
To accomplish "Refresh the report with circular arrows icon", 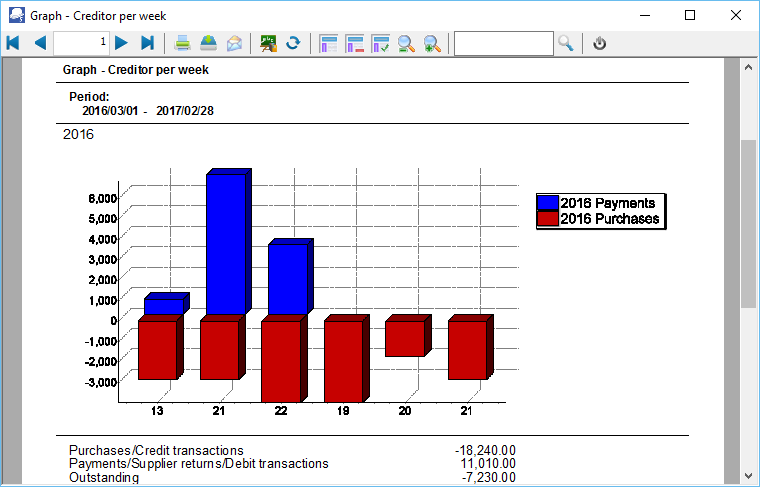I will click(x=293, y=43).
